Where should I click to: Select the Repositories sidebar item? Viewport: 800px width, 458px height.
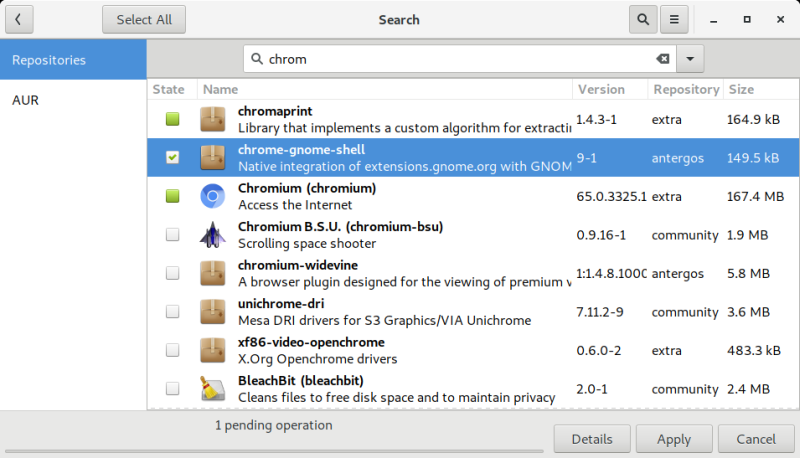pos(73,60)
